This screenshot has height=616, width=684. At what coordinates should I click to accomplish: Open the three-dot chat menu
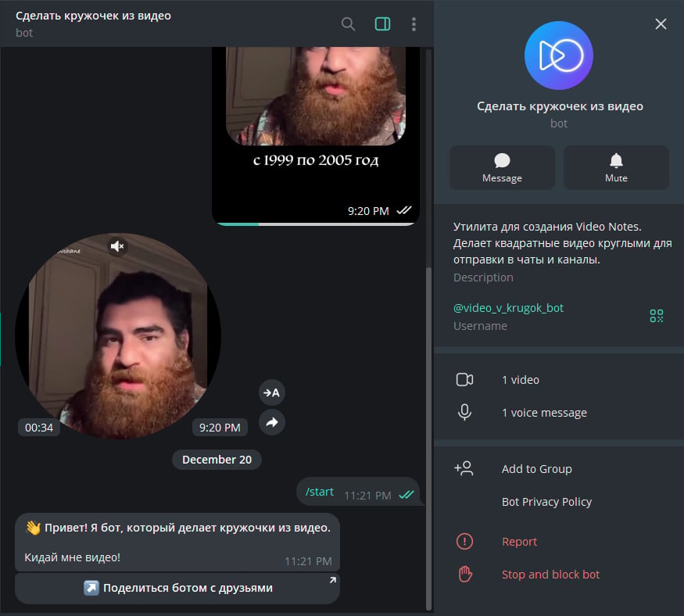point(414,24)
